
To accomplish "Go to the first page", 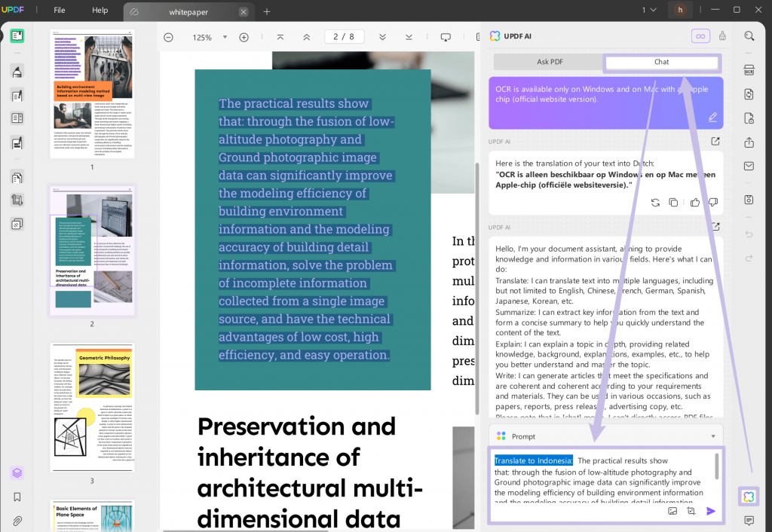I will [x=280, y=38].
